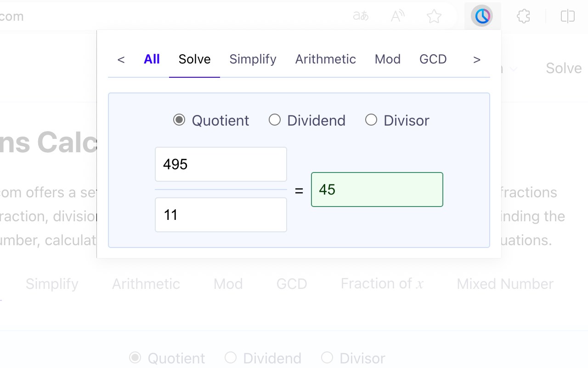Viewport: 588px width, 368px height.
Task: Toggle the split screen icon
Action: (568, 17)
